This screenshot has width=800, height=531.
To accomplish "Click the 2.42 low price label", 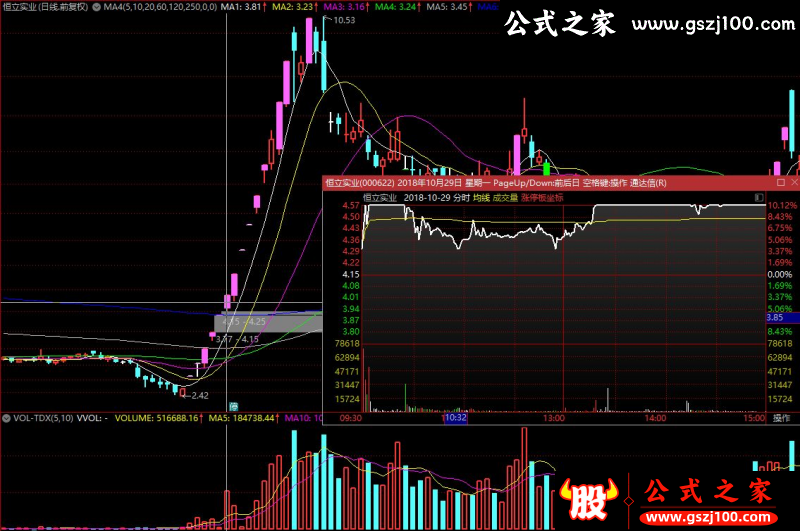I will coord(199,395).
